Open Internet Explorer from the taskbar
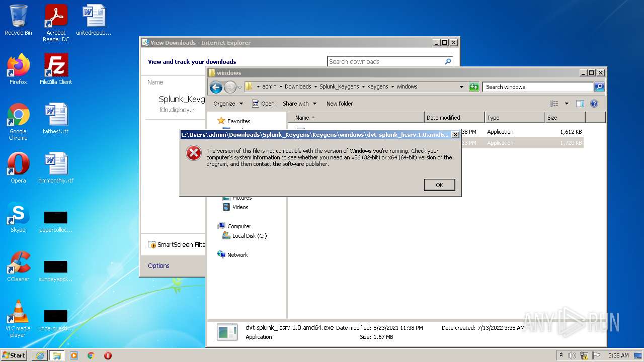Image resolution: width=644 pixels, height=362 pixels. click(40, 355)
